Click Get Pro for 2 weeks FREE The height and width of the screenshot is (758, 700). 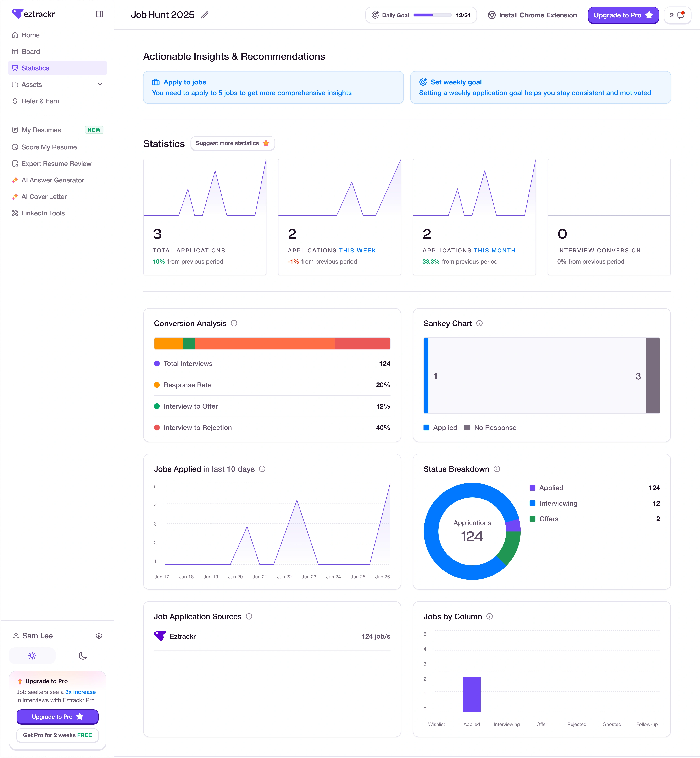(57, 735)
